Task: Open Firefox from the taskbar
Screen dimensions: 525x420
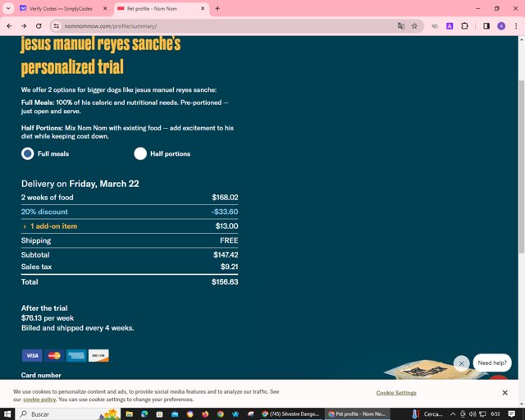Action: pos(205,414)
